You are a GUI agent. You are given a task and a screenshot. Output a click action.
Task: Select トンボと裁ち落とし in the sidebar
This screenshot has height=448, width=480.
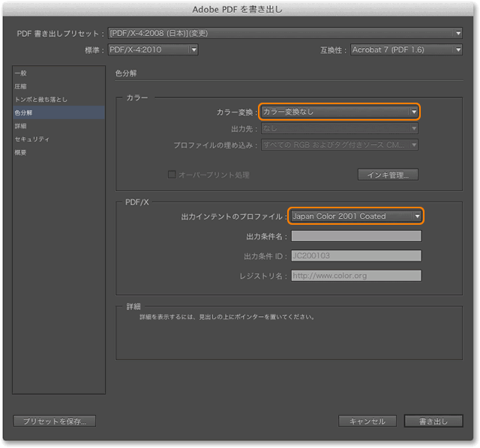click(x=41, y=100)
